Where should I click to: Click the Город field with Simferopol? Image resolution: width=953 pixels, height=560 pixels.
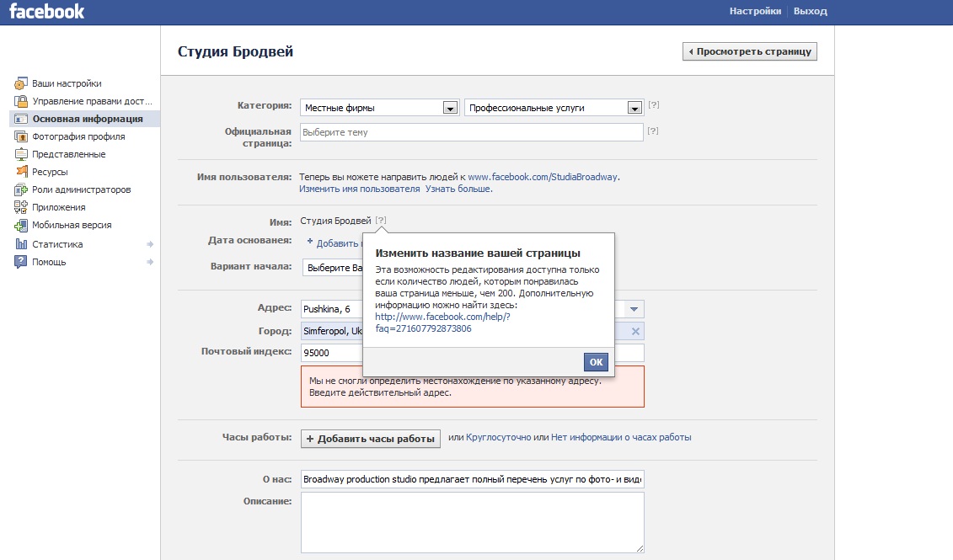[x=332, y=331]
